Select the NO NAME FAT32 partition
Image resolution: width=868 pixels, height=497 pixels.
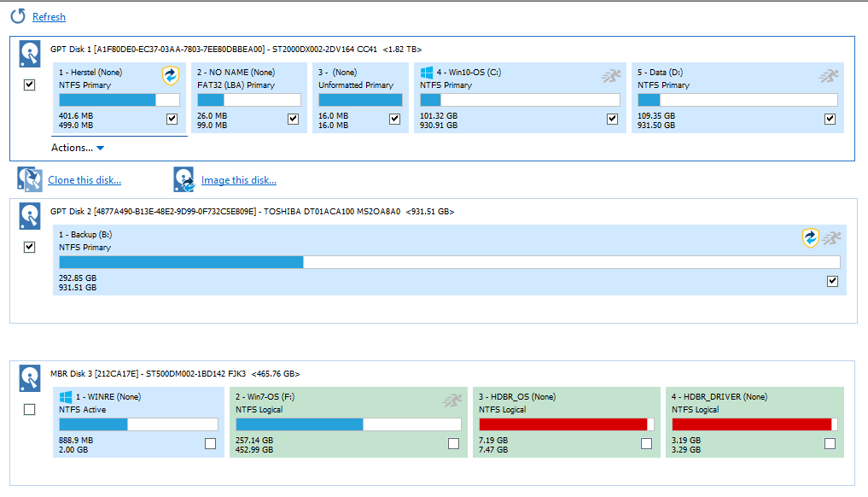248,98
